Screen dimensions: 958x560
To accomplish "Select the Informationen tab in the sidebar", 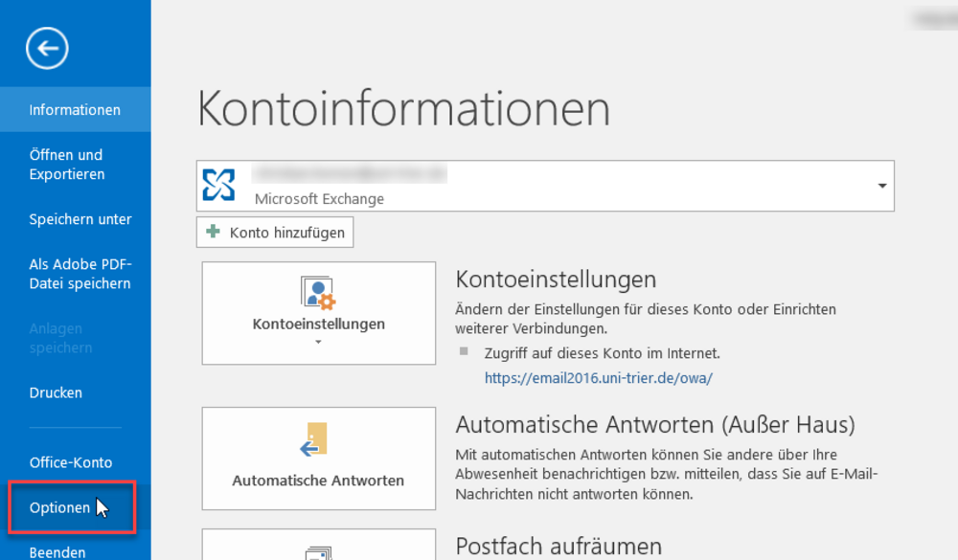I will point(75,110).
